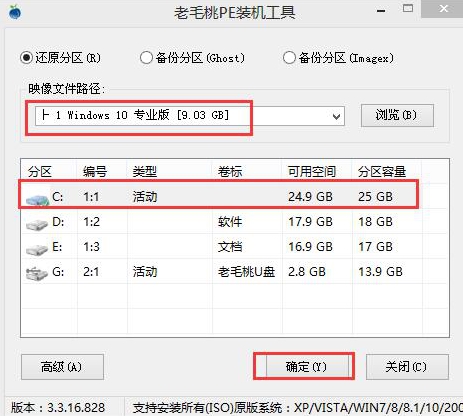Click the 映像文件路径 label
The height and width of the screenshot is (416, 463).
(x=66, y=88)
